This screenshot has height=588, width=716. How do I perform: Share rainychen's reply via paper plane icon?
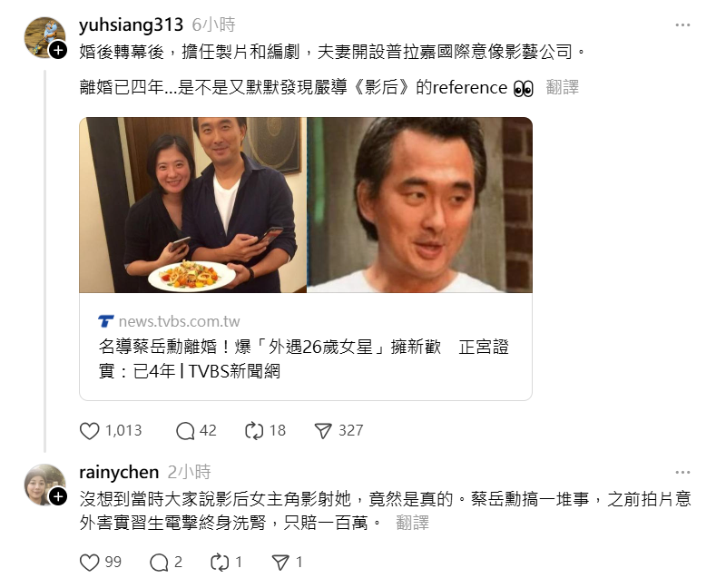(x=280, y=562)
